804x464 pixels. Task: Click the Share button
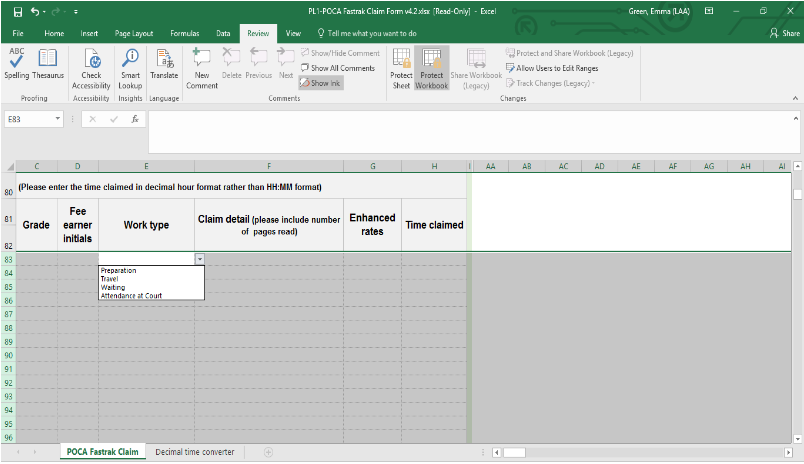[x=785, y=33]
